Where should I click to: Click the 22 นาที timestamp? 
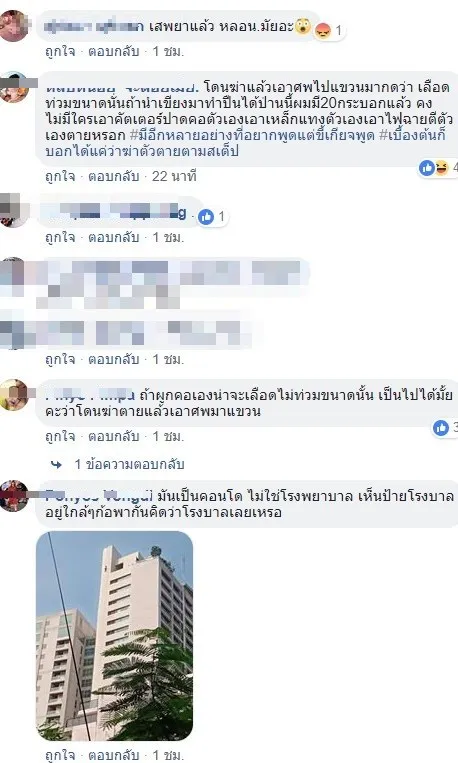[174, 176]
